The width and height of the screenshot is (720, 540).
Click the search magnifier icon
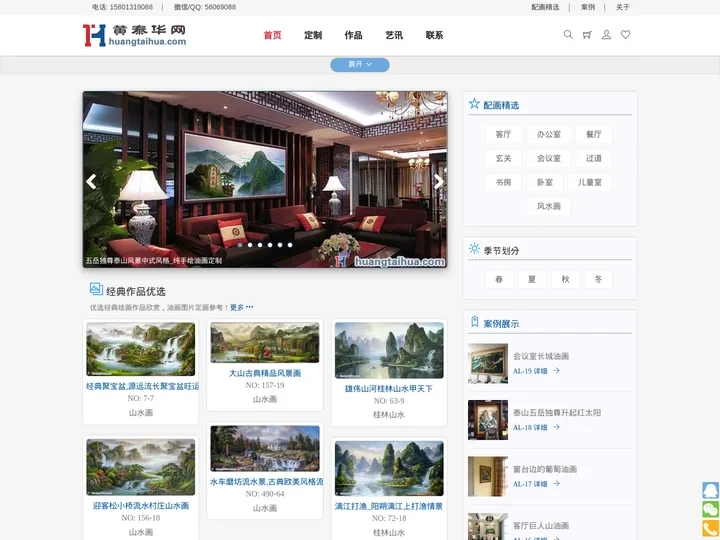(x=568, y=34)
